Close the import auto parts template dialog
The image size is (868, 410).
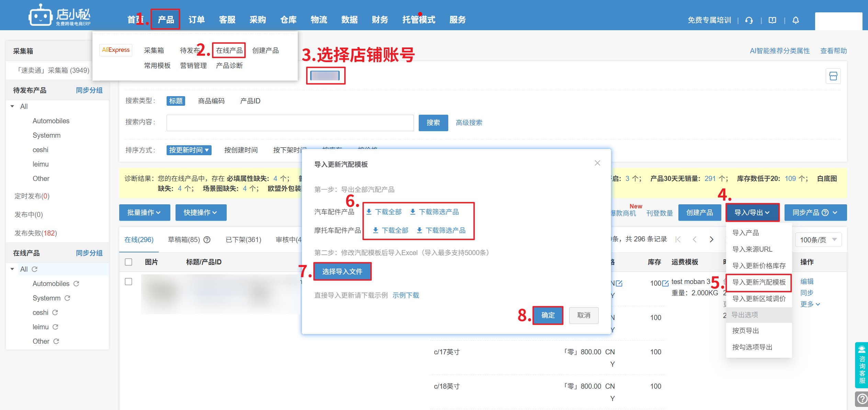(597, 163)
